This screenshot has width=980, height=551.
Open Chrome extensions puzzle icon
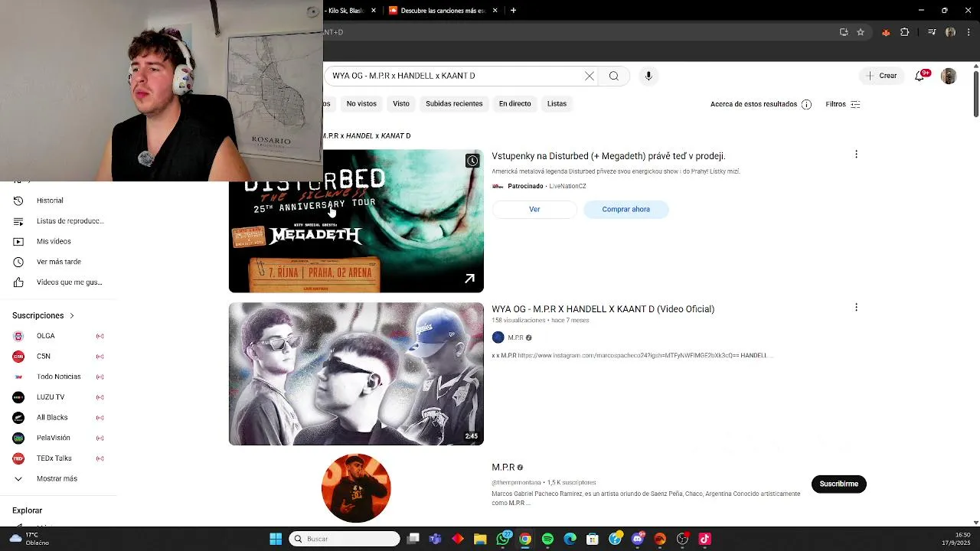click(905, 32)
